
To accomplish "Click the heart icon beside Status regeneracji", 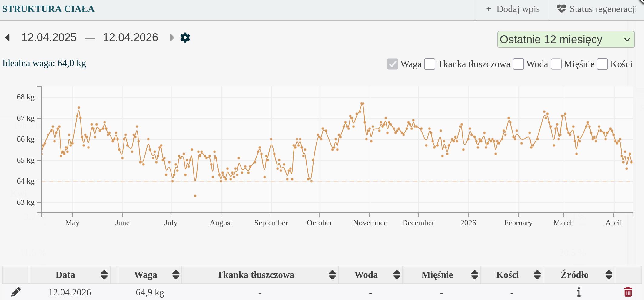I will (x=561, y=9).
